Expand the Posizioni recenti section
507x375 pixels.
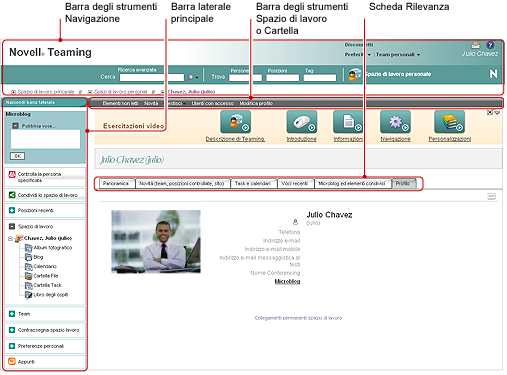12,210
